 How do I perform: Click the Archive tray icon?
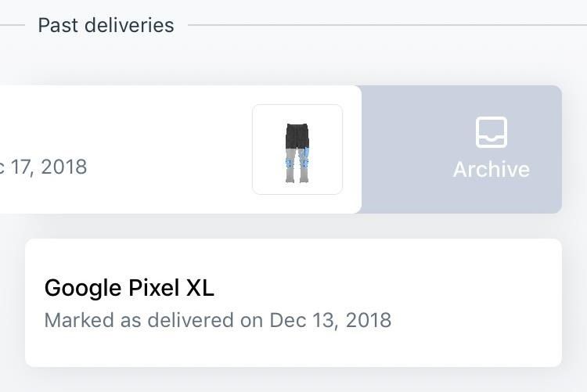coord(492,132)
